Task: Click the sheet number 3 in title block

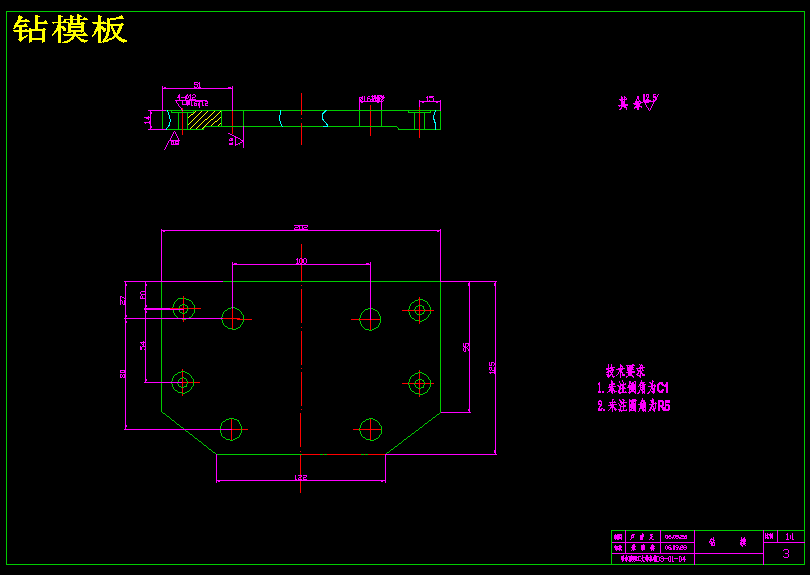Action: [x=786, y=554]
